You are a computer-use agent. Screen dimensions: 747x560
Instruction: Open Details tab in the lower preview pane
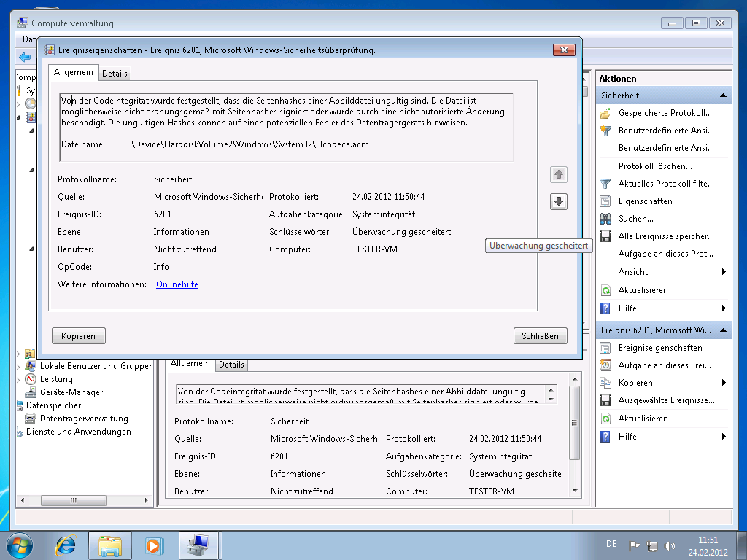[231, 365]
